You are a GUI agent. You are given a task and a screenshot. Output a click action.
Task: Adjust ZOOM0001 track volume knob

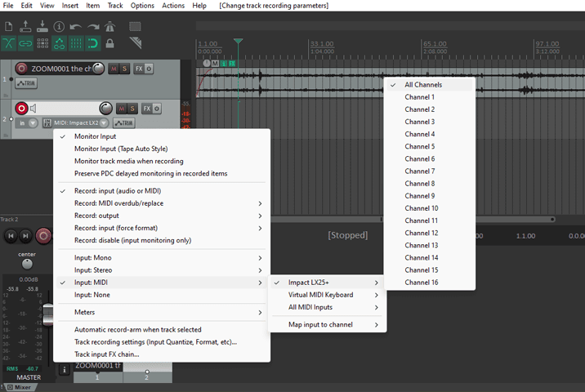98,69
